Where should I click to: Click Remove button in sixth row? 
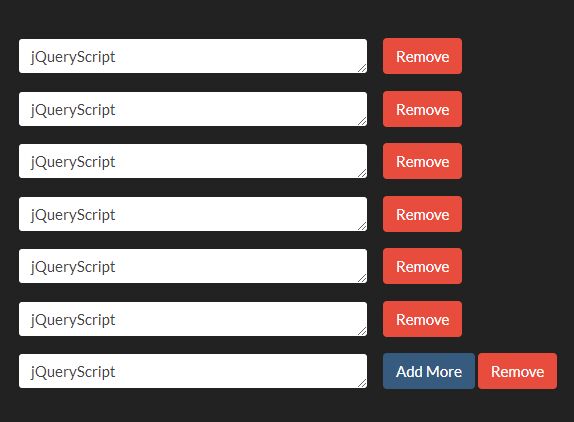coord(422,319)
